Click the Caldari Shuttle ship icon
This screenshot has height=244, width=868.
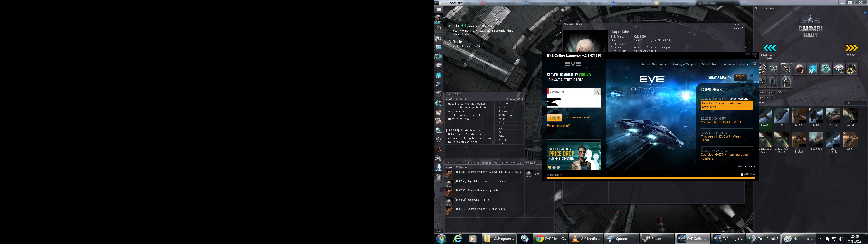coord(833,140)
